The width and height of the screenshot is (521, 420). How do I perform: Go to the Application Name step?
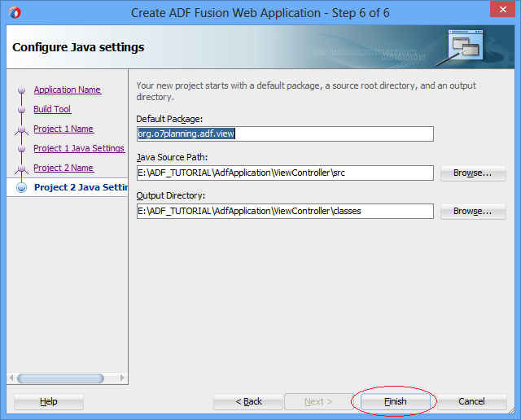point(68,90)
